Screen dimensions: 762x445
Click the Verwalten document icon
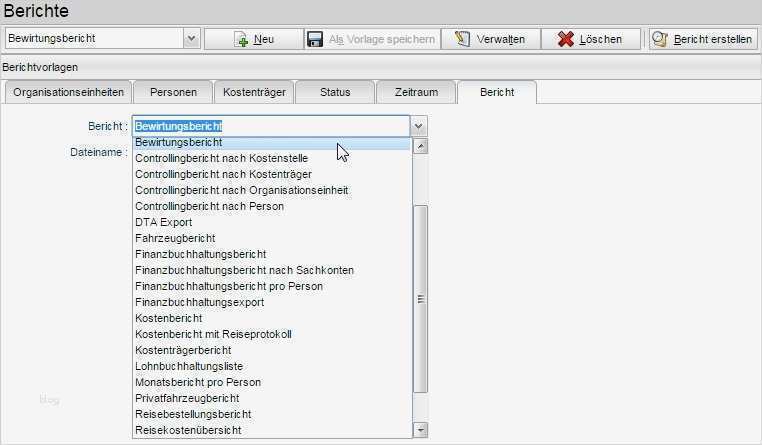tap(462, 39)
